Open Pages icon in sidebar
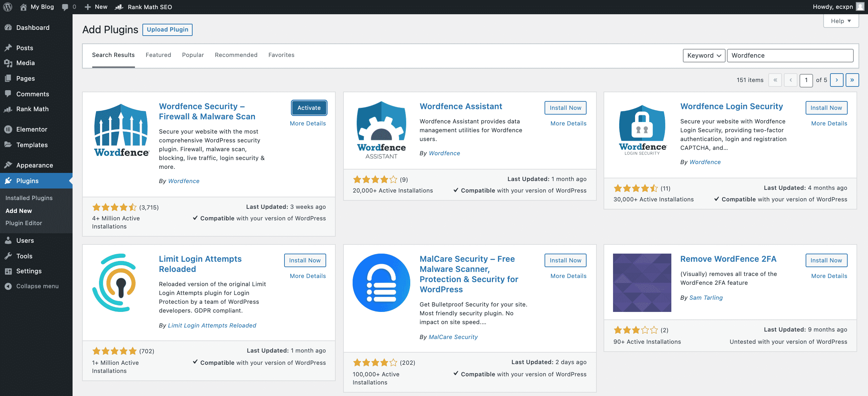The height and width of the screenshot is (396, 868). [x=8, y=78]
